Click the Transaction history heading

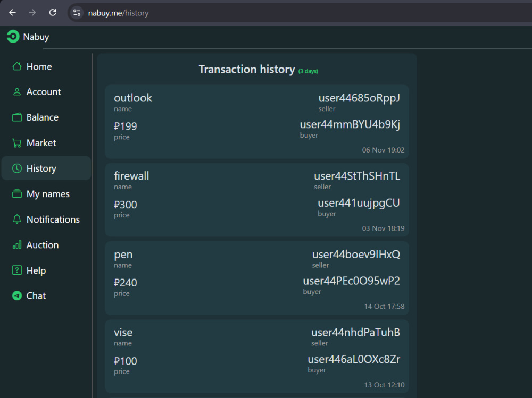tap(247, 69)
